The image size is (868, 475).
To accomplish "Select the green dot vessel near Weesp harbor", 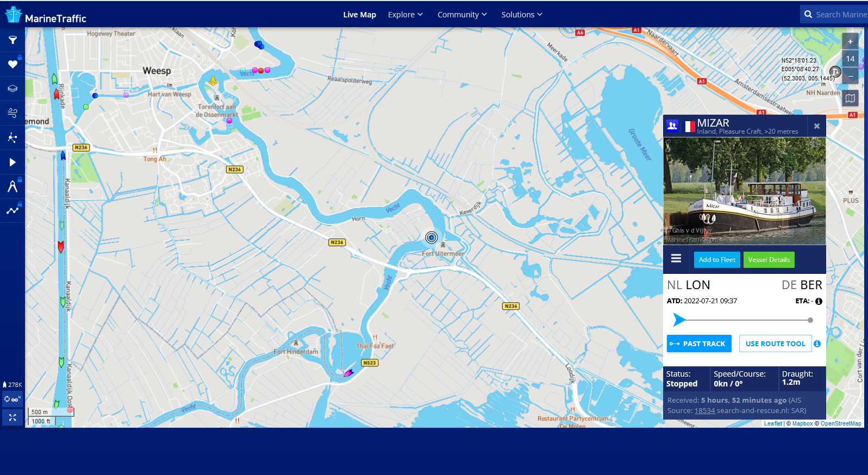I will click(86, 107).
